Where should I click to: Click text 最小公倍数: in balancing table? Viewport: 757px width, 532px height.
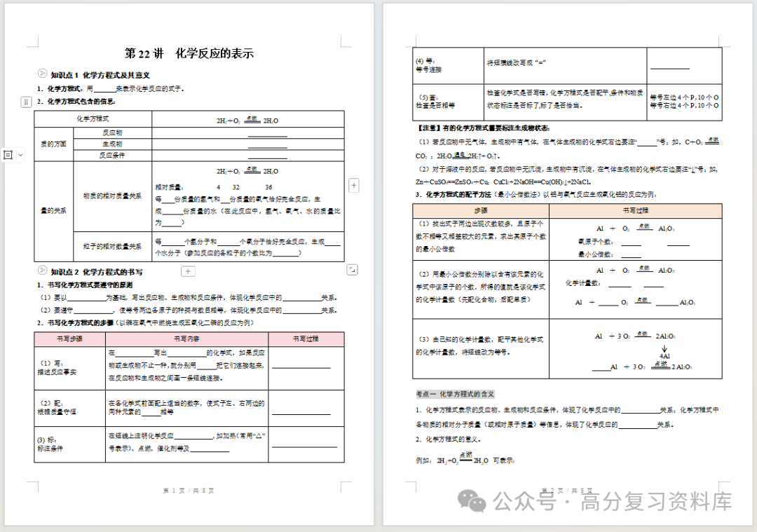pyautogui.click(x=595, y=254)
